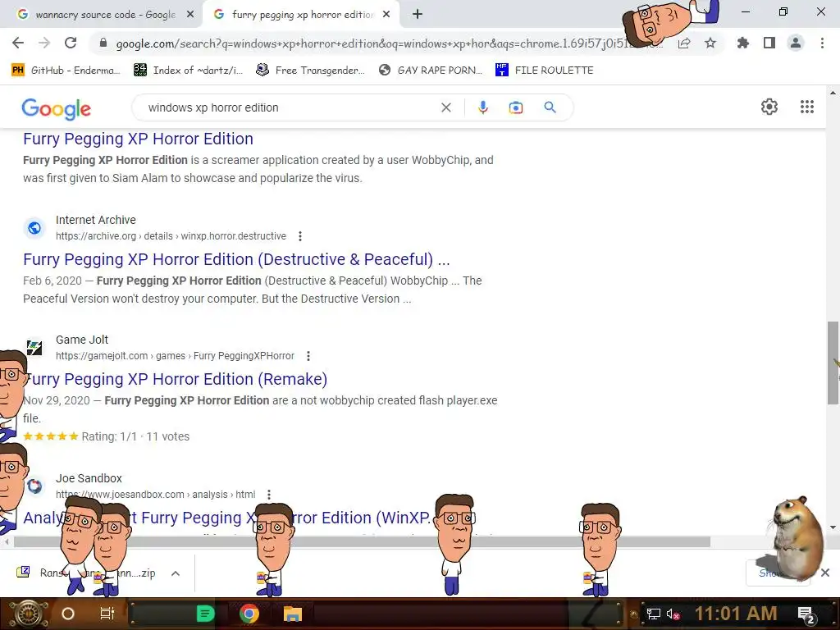Open the notification center icon

click(806, 614)
